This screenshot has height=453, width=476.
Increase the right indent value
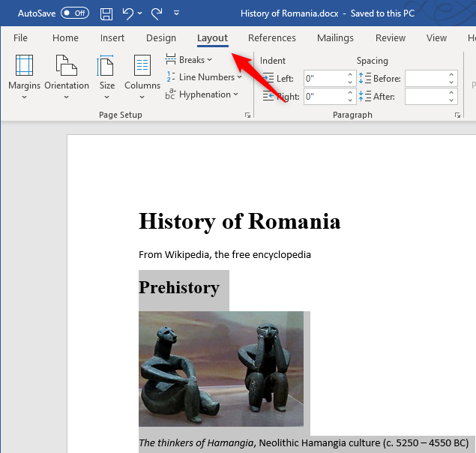[350, 93]
